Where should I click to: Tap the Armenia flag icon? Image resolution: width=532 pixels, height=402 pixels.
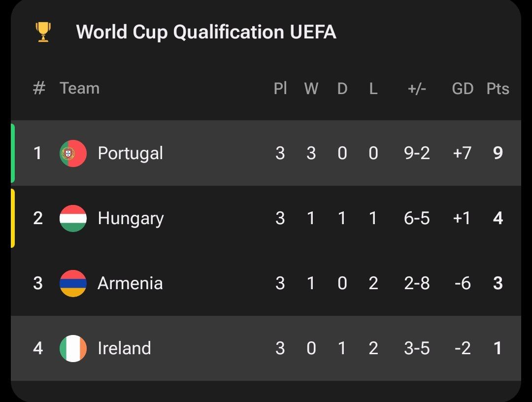pyautogui.click(x=73, y=283)
